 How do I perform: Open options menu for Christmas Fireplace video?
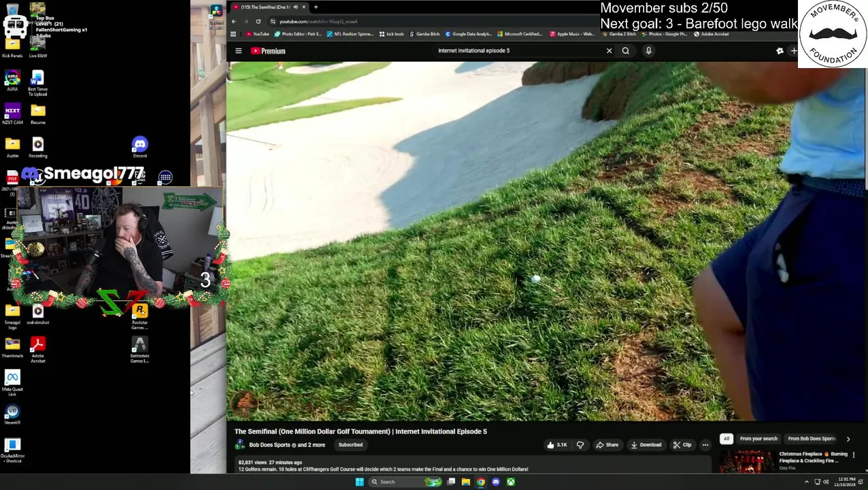click(854, 455)
